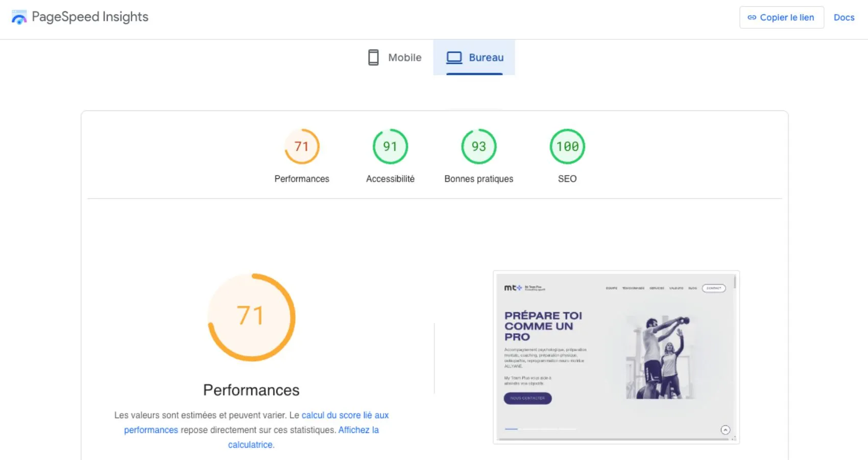Select the 93 Bonnes pratiques score gauge
The height and width of the screenshot is (460, 868).
tap(478, 146)
